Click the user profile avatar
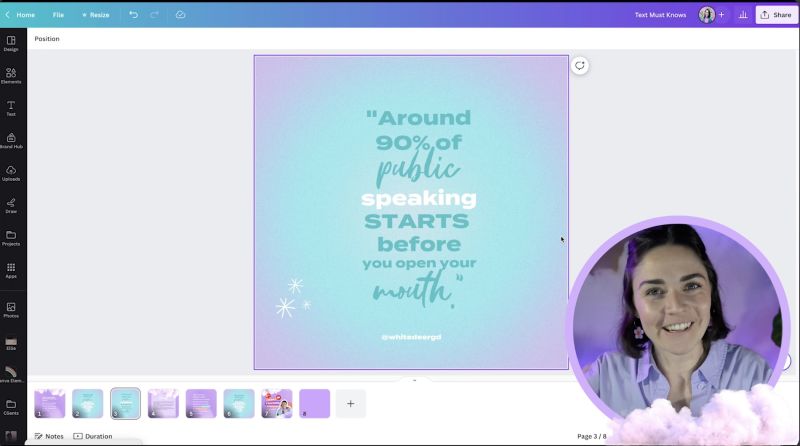Viewport: 800px width, 446px height. [707, 15]
